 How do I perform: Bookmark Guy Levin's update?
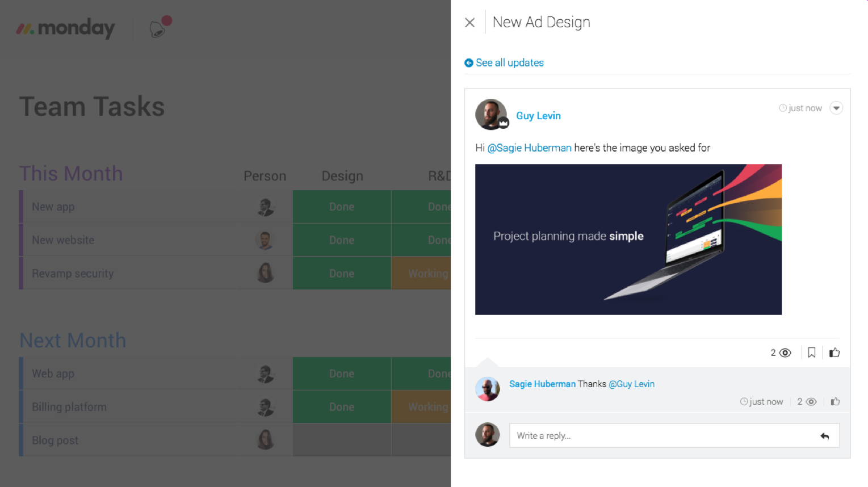812,353
